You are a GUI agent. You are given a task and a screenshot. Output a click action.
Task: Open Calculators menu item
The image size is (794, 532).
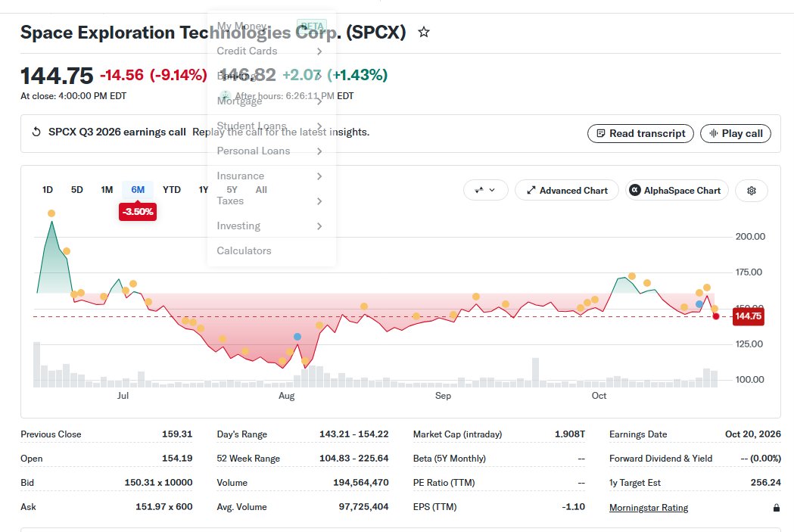(x=244, y=250)
